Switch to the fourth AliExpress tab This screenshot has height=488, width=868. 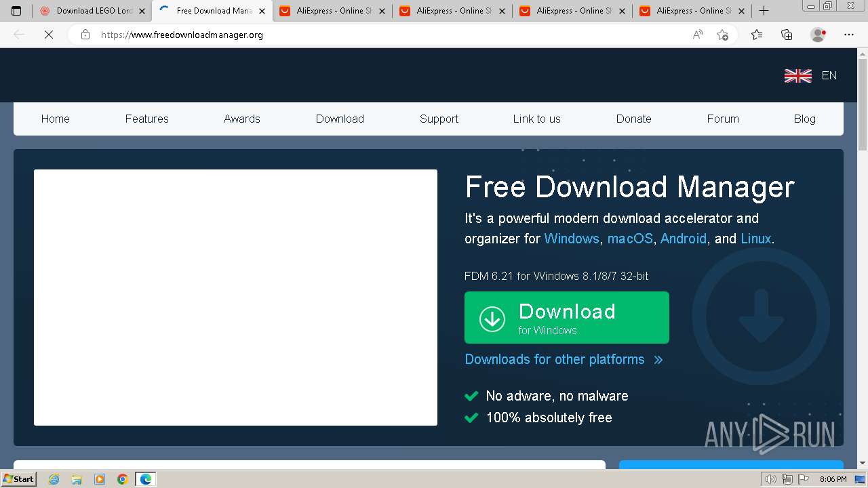692,11
